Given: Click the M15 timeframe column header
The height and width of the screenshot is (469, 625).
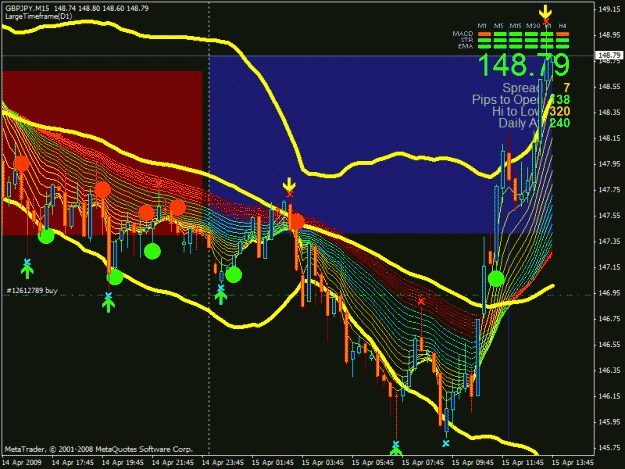Looking at the screenshot, I should [515, 26].
